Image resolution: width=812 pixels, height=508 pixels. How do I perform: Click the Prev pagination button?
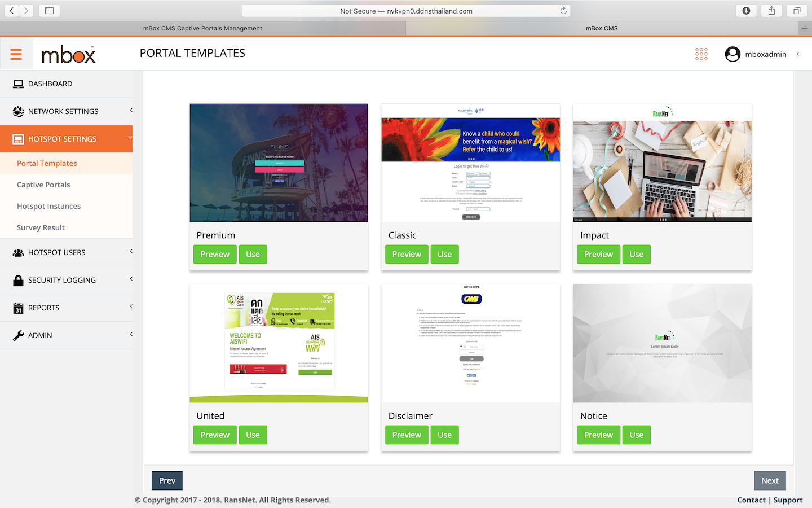167,481
